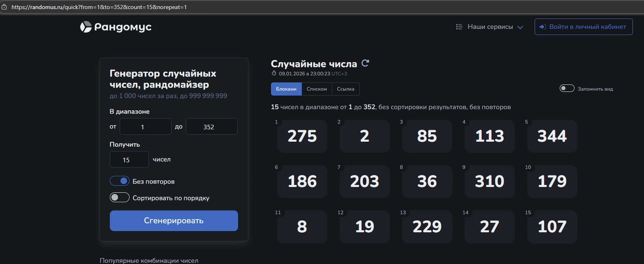Click number block 186
This screenshot has width=644, height=264.
click(302, 182)
